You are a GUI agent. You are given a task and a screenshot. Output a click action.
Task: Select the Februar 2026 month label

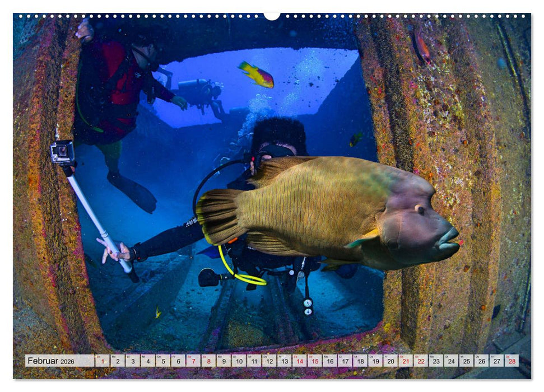[x=51, y=361]
